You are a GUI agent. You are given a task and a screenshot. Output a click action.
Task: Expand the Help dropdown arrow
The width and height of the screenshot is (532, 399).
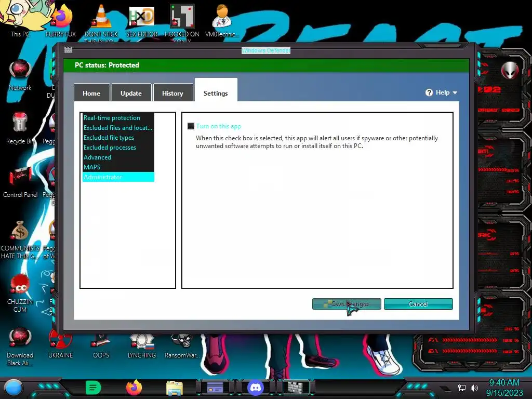pyautogui.click(x=455, y=92)
